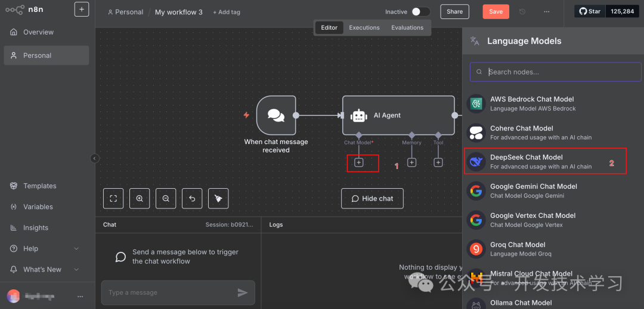Add a Memory sub-node with plus
The height and width of the screenshot is (309, 644).
coord(412,163)
